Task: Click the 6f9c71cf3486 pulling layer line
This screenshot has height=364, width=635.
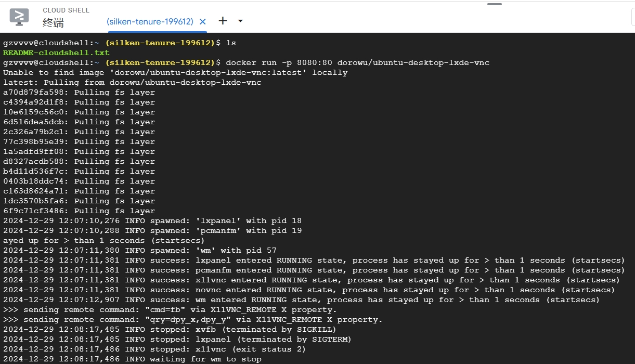Action: coord(79,211)
